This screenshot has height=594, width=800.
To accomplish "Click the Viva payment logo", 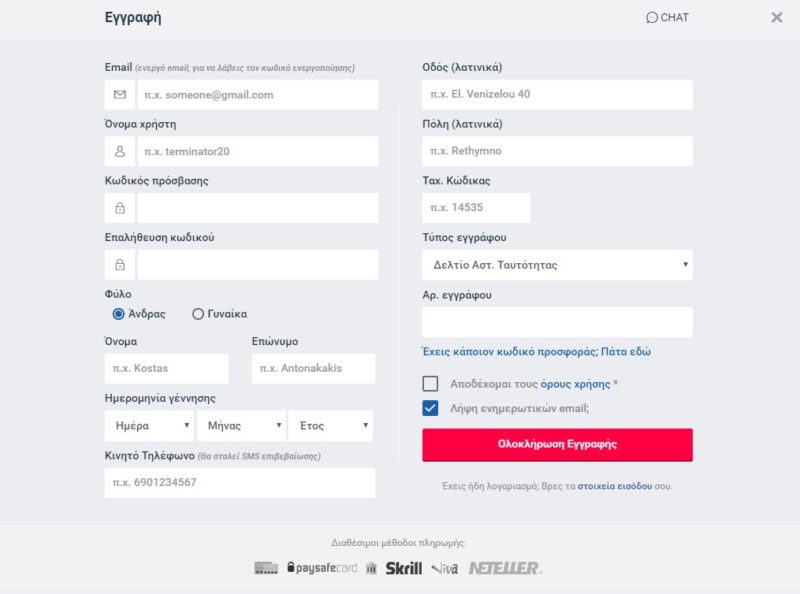I will point(444,568).
